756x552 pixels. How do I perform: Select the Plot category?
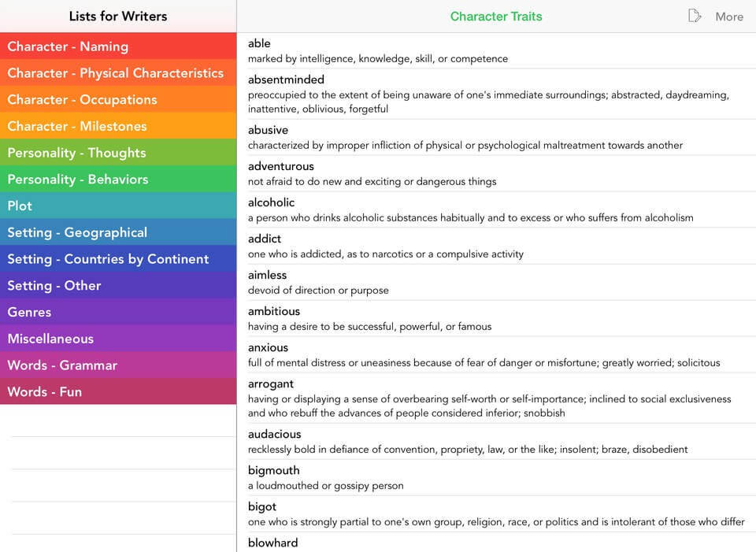118,206
